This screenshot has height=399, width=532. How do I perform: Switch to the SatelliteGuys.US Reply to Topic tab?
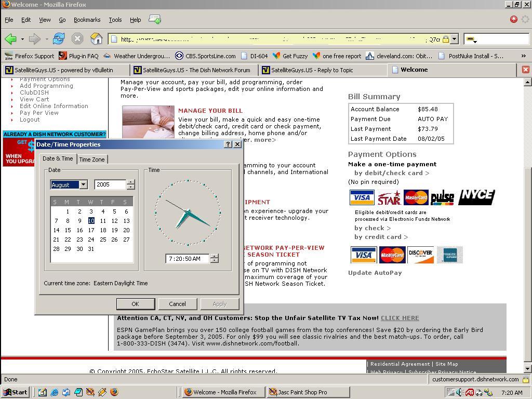[322, 70]
